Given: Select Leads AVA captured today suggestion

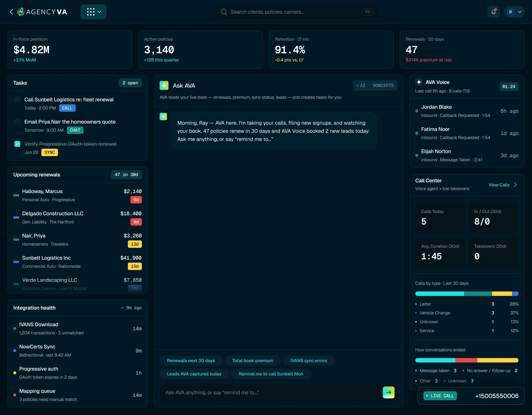Looking at the screenshot, I should 194,374.
